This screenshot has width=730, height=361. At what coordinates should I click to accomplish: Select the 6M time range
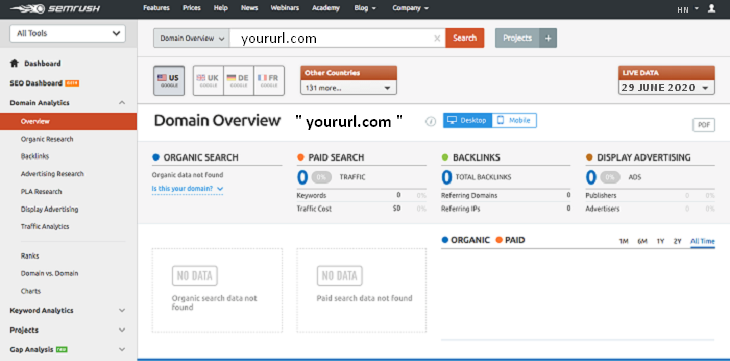pos(642,241)
